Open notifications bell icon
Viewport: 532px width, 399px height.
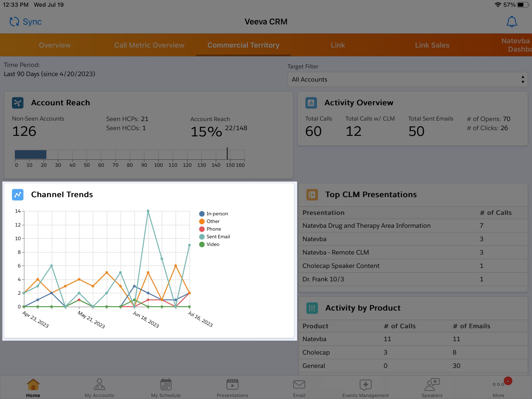tap(512, 22)
